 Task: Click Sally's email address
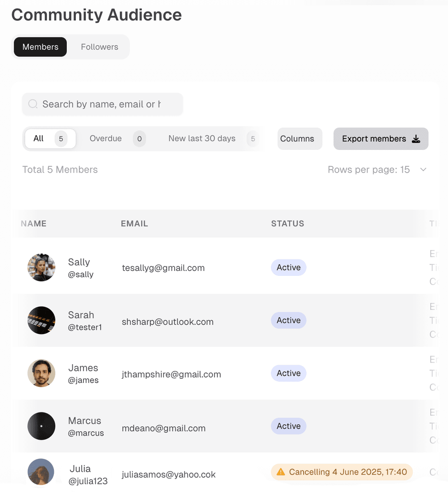(163, 268)
